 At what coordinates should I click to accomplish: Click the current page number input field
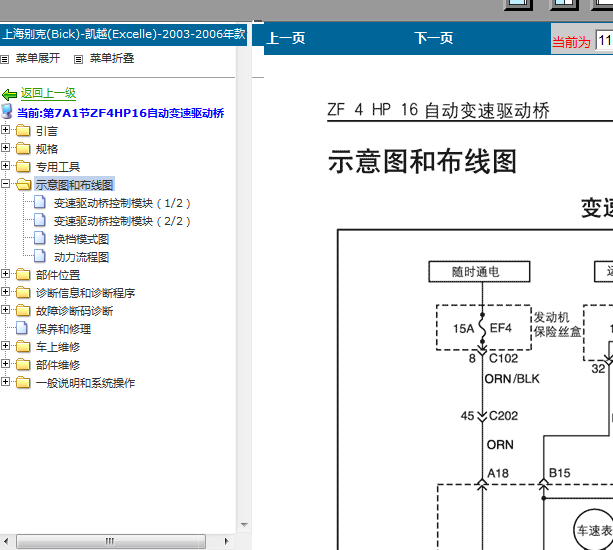(x=604, y=40)
